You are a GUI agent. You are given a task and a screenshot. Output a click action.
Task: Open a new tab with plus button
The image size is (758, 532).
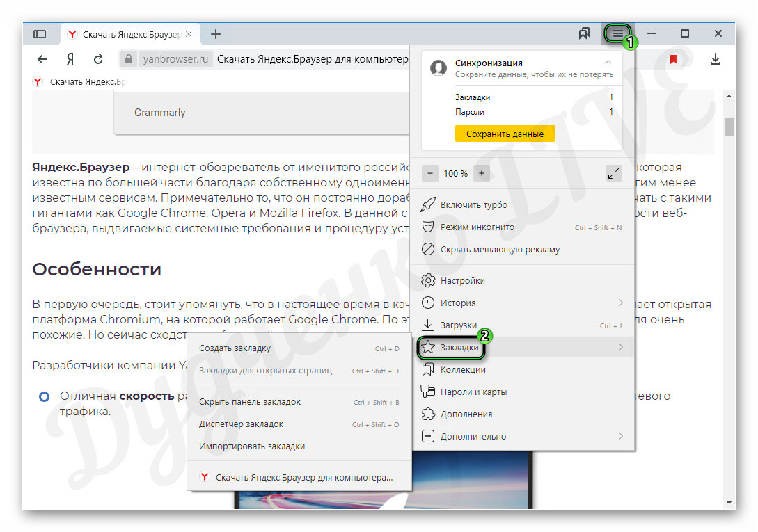click(x=216, y=34)
